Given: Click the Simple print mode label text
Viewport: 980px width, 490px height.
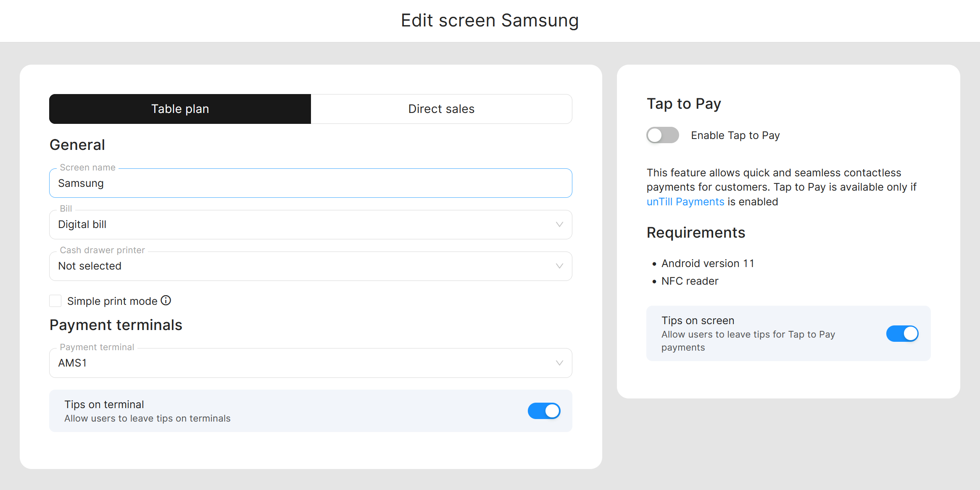Looking at the screenshot, I should (112, 301).
